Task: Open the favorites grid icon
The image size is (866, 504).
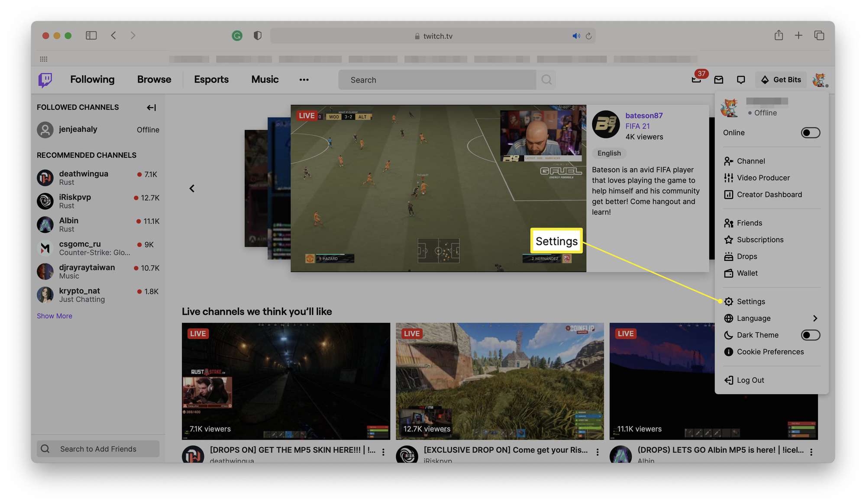Action: tap(43, 59)
